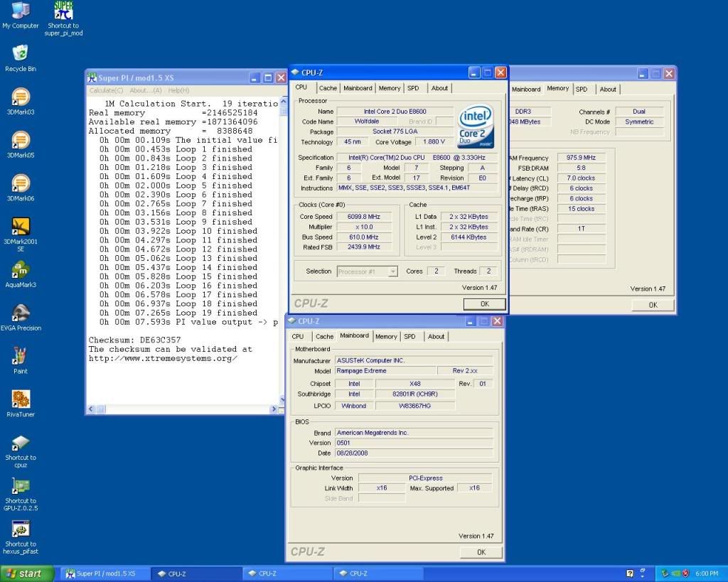Click the BIOS Date 08/28/2008 field
This screenshot has height=582, width=728.
pos(414,453)
